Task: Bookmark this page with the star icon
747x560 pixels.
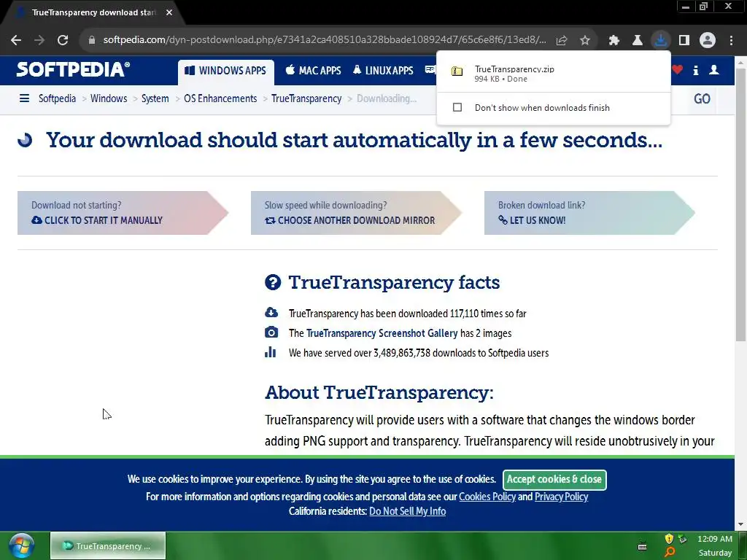Action: pos(585,41)
